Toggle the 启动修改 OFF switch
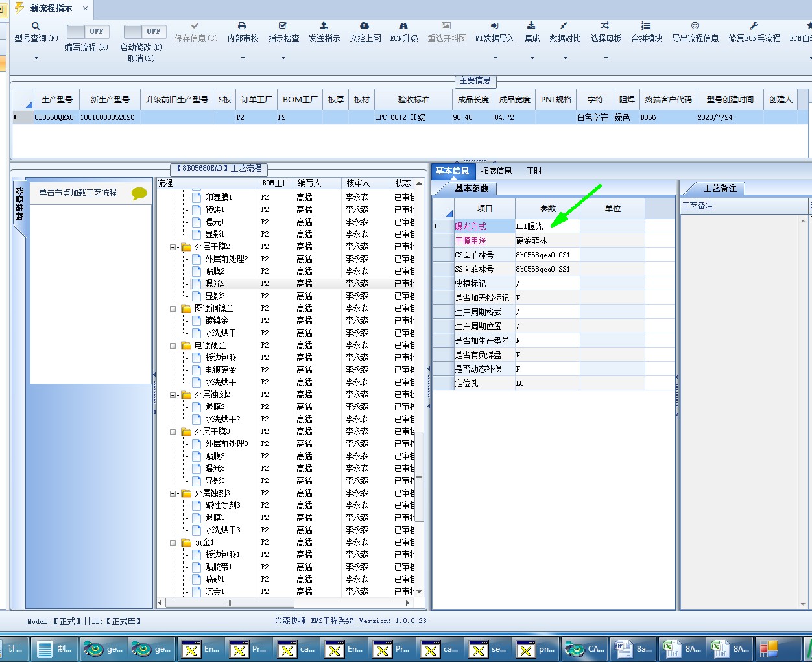The height and width of the screenshot is (662, 812). [145, 31]
